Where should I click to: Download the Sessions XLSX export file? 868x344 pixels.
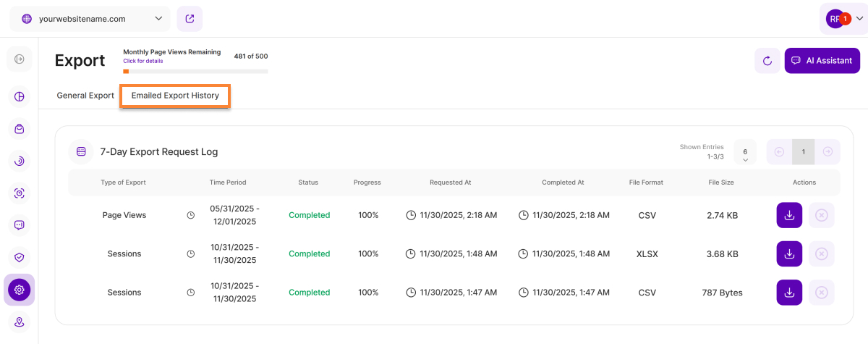click(789, 254)
